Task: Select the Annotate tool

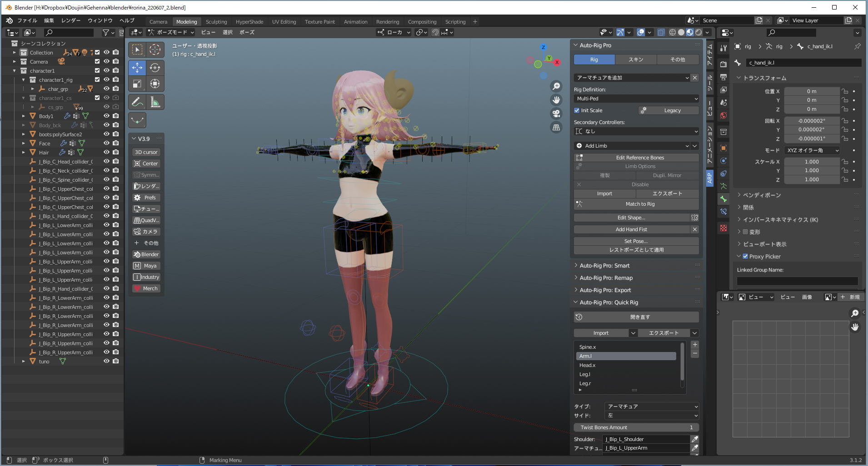Action: coord(137,102)
